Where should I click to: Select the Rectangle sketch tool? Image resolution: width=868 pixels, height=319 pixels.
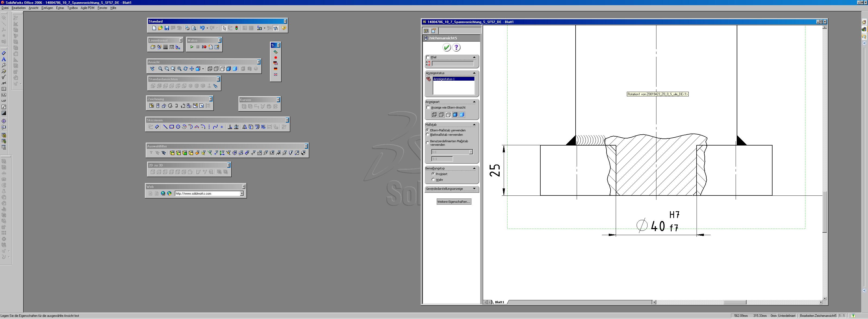pyautogui.click(x=171, y=127)
